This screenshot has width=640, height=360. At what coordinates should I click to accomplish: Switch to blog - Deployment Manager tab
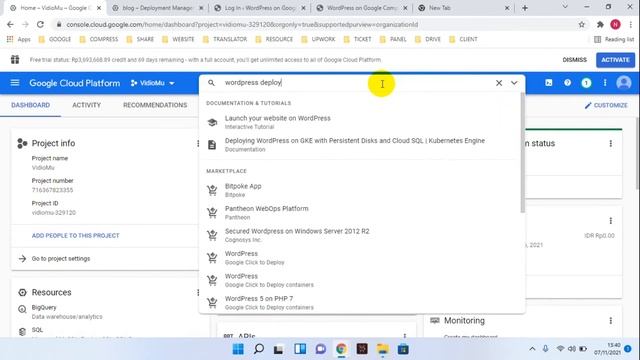click(x=157, y=8)
